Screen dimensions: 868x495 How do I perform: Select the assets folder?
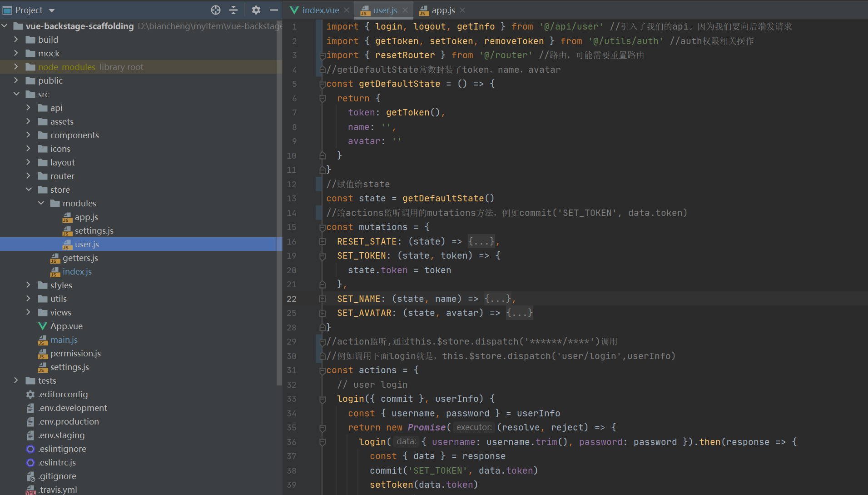click(62, 121)
